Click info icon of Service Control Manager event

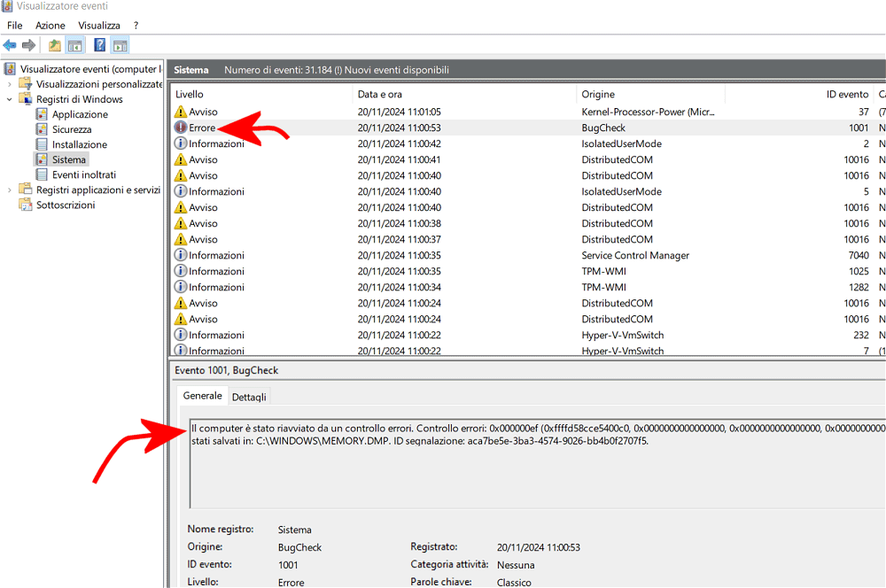click(180, 255)
